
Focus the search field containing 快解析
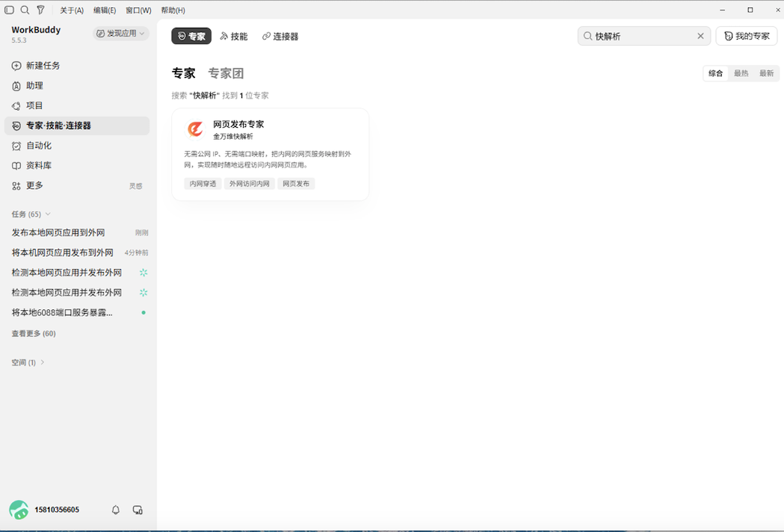[644, 36]
